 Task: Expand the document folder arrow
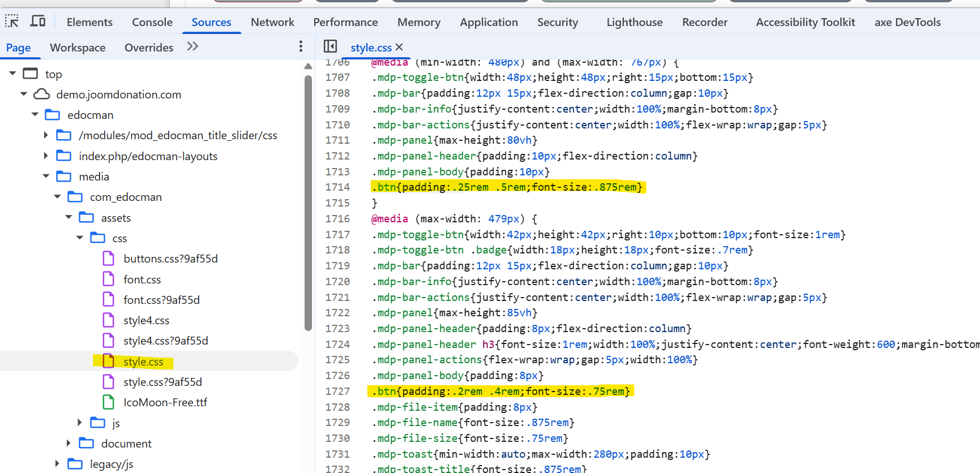pos(69,443)
